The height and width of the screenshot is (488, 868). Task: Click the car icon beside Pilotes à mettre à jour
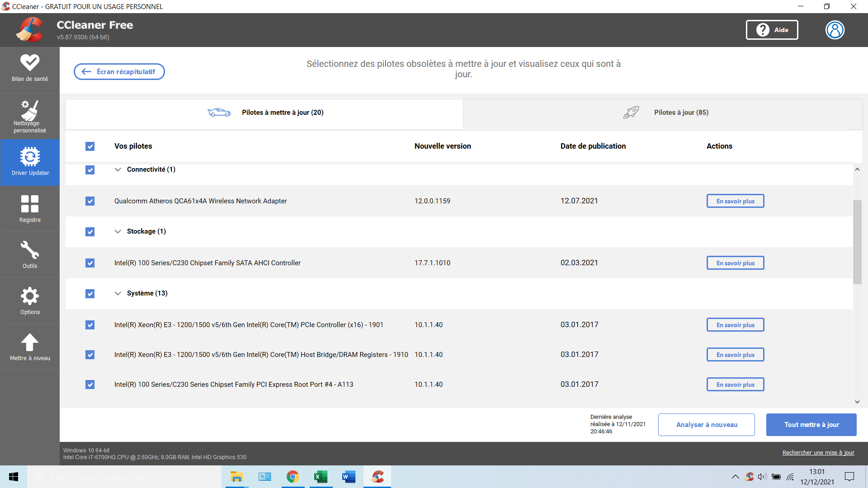219,113
